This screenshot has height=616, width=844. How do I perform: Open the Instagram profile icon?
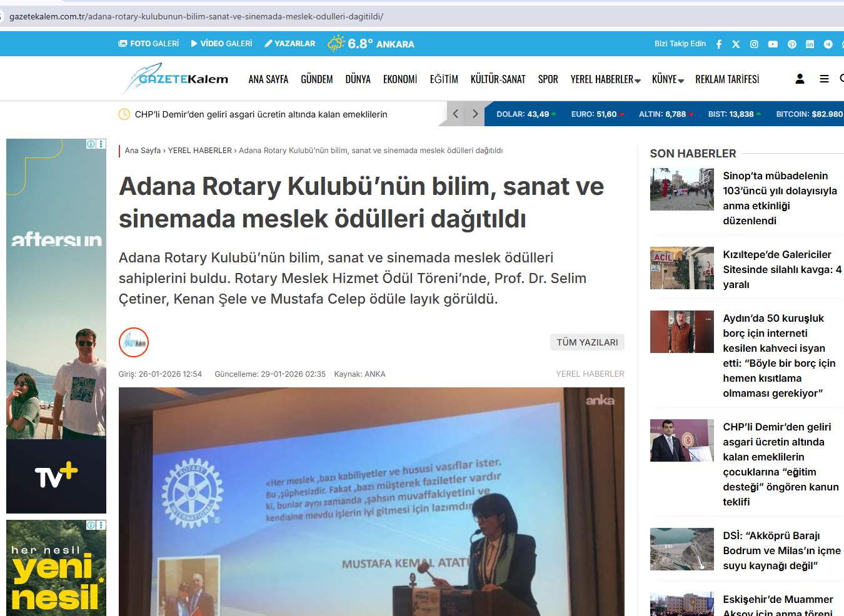754,44
